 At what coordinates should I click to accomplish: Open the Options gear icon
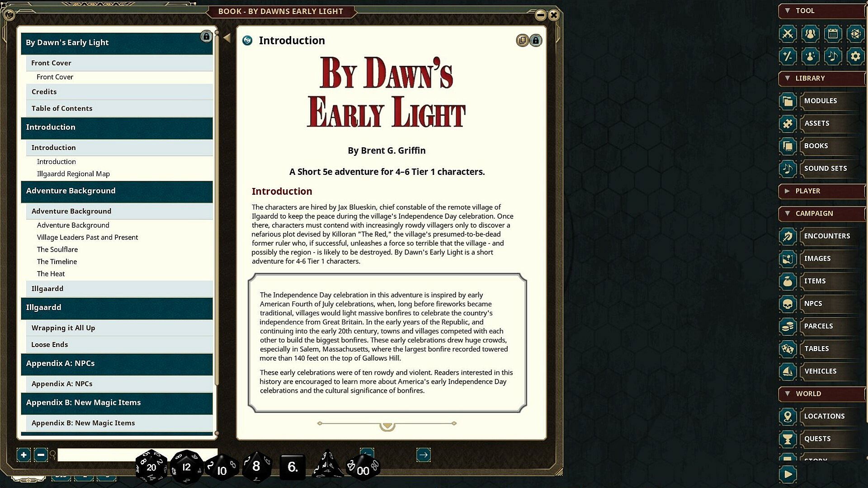[x=855, y=56]
